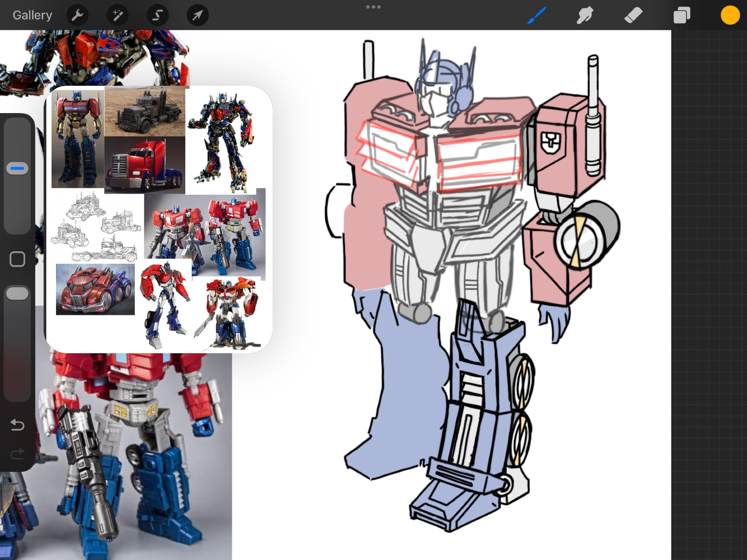Select the Smudge finger tool
This screenshot has width=747, height=560.
[585, 15]
